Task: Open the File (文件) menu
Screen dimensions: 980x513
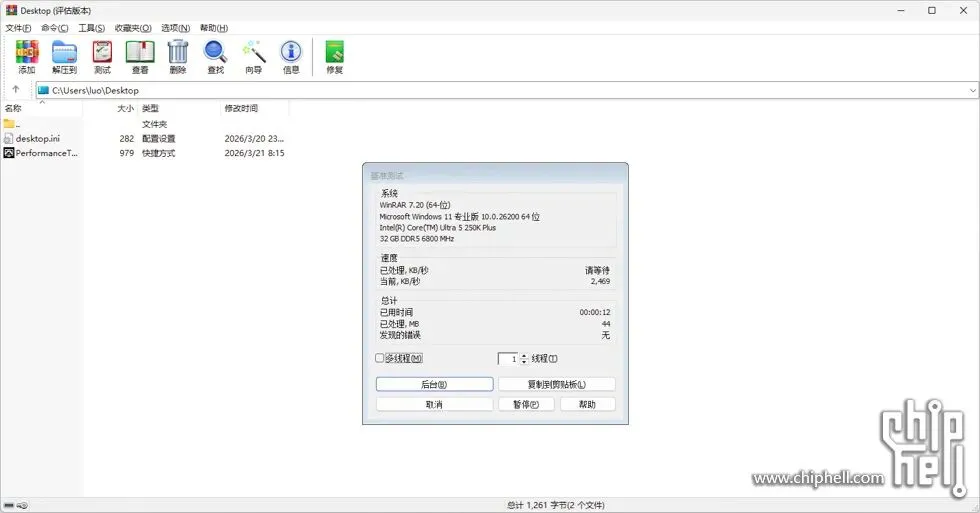Action: click(18, 28)
